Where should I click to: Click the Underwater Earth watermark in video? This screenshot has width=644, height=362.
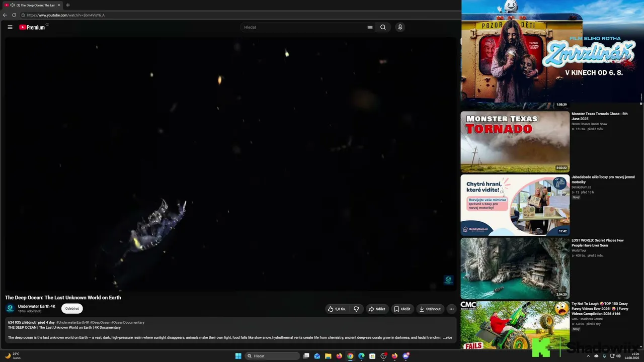pyautogui.click(x=448, y=280)
